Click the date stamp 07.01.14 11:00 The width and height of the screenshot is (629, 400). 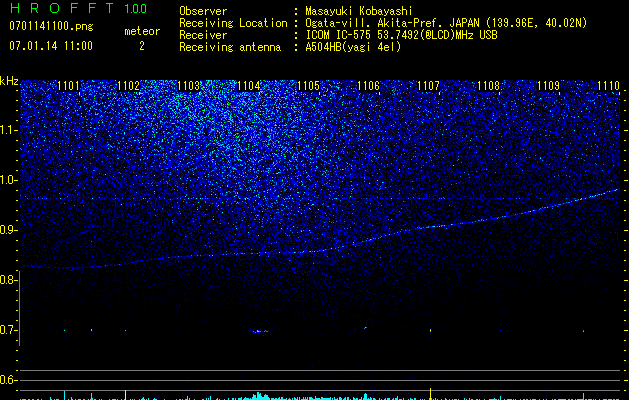[51, 46]
